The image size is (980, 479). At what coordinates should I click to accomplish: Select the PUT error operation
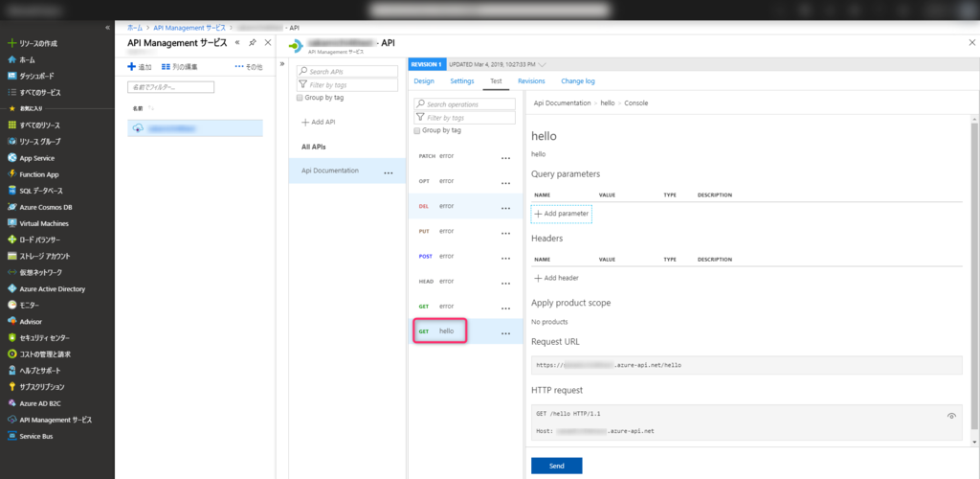point(465,231)
